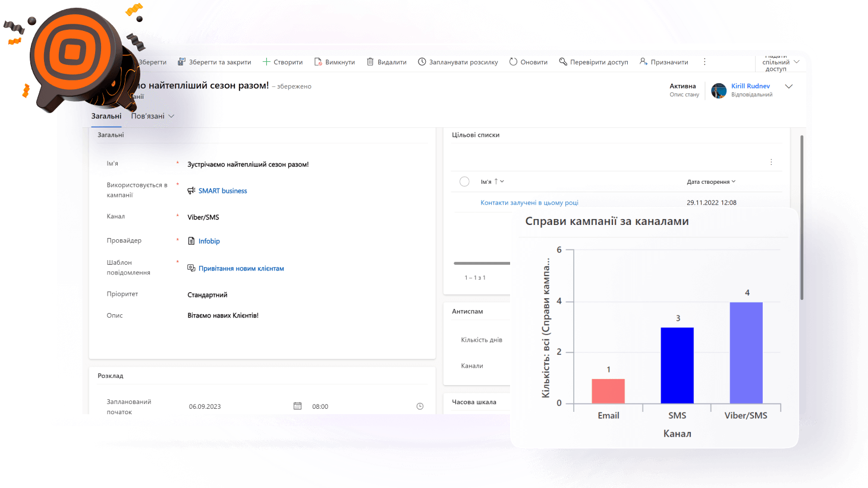Screen dimensions: 868x488
Task: Click the Save and Close toolbar icon
Action: (181, 62)
